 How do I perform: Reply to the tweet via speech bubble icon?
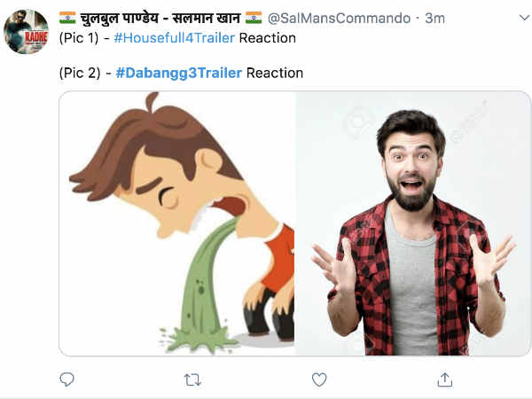[x=66, y=379]
